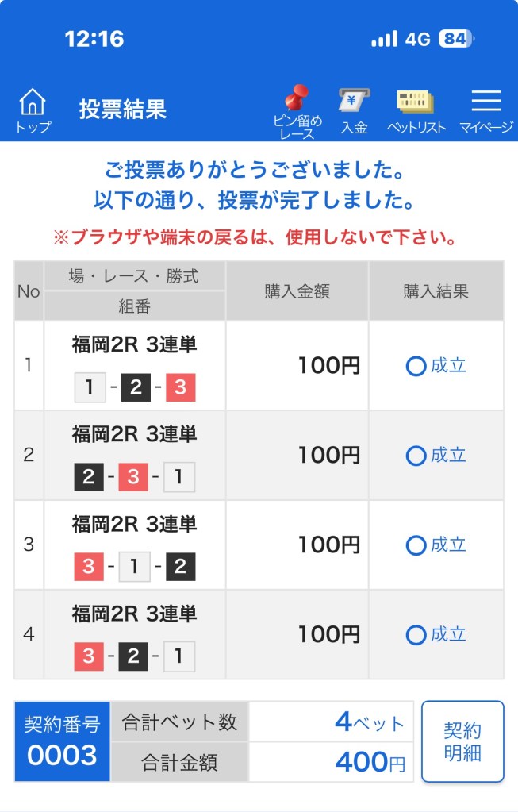Tap the 購入金額 column header
518x812 pixels.
(x=297, y=291)
